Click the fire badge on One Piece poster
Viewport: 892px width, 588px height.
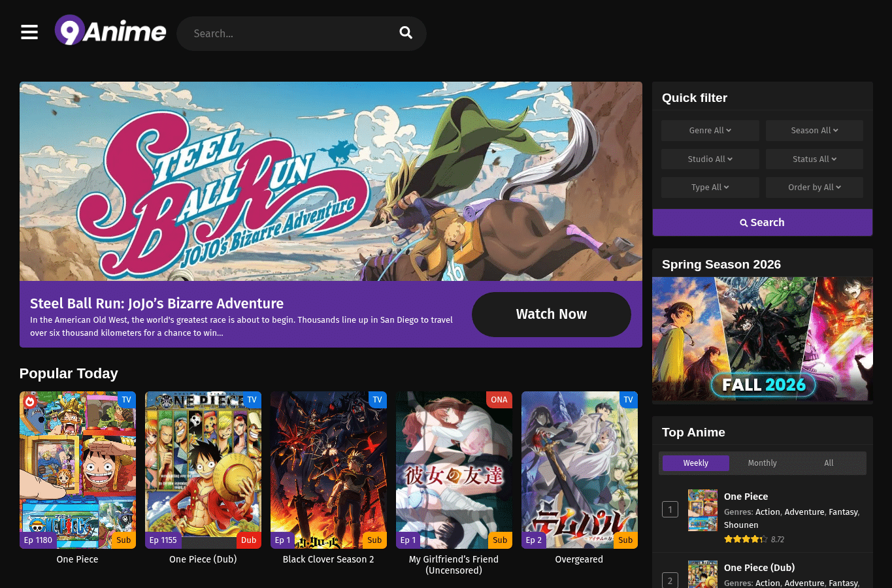[x=29, y=401]
